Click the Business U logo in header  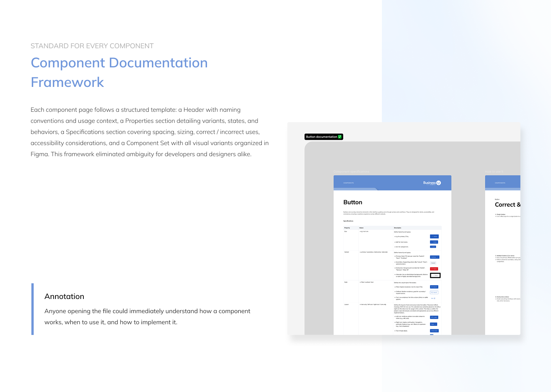pyautogui.click(x=432, y=183)
